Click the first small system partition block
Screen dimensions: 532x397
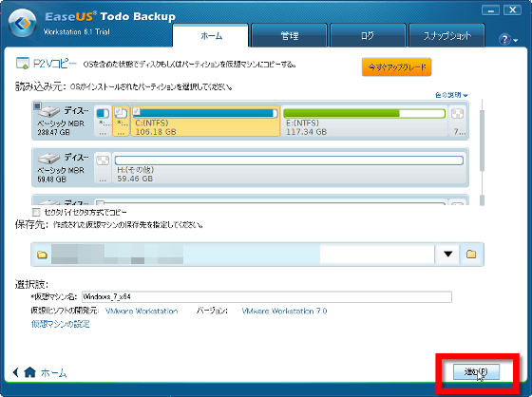[x=103, y=121]
